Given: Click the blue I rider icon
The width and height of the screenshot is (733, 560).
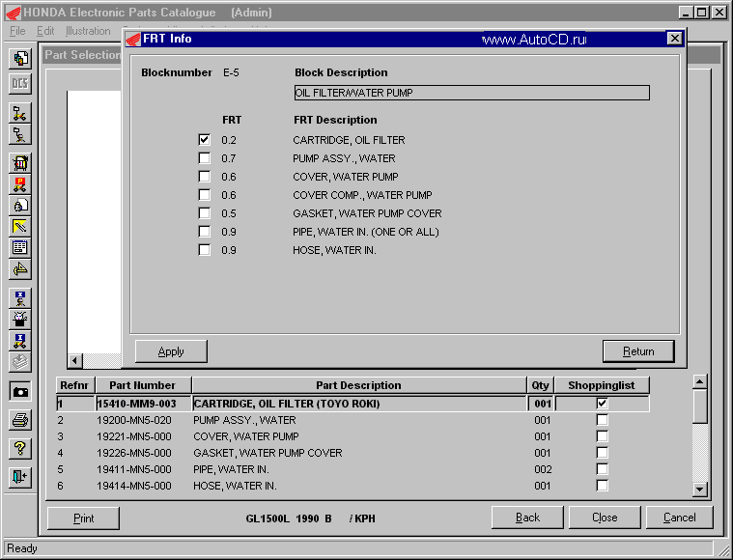Looking at the screenshot, I should [20, 298].
